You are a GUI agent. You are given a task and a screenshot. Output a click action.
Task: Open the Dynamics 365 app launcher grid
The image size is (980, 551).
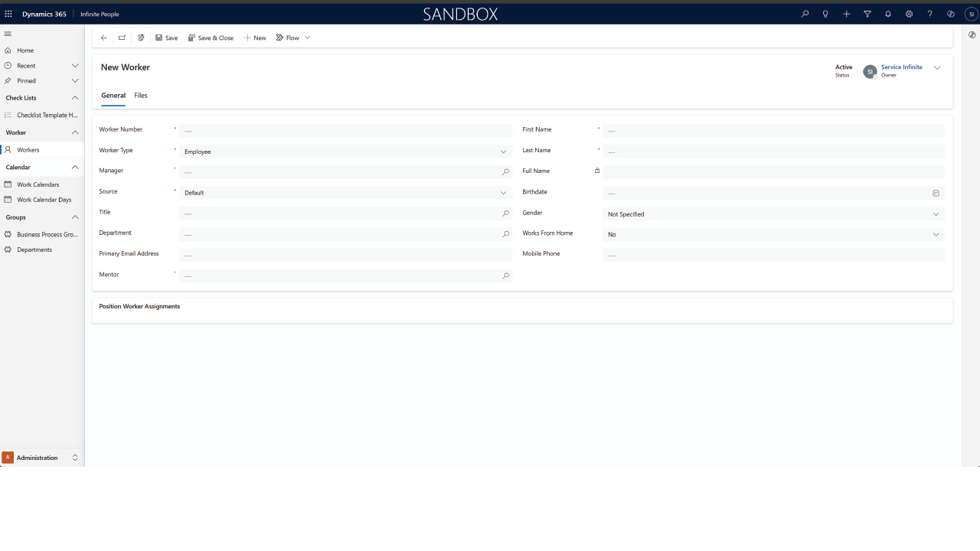[8, 14]
